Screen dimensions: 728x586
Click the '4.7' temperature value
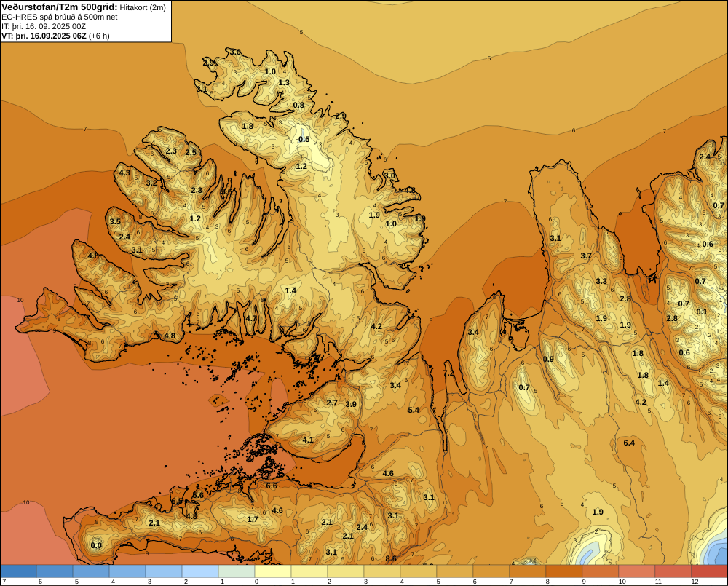pyautogui.click(x=250, y=319)
